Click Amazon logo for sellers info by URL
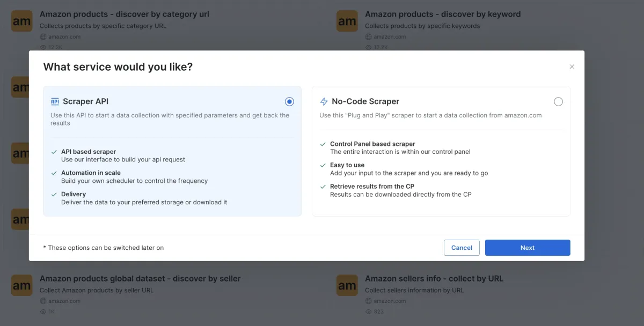The width and height of the screenshot is (644, 326). click(x=347, y=286)
